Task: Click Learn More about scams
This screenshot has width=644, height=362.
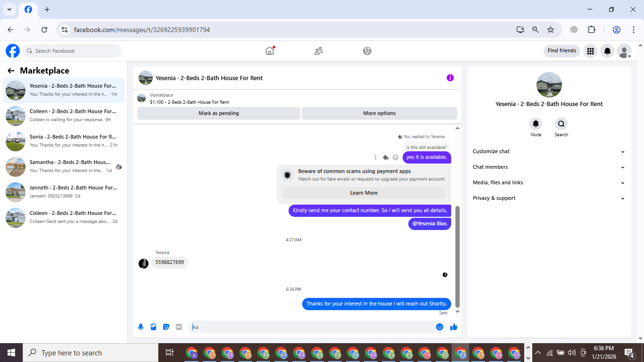Action: 364,193
